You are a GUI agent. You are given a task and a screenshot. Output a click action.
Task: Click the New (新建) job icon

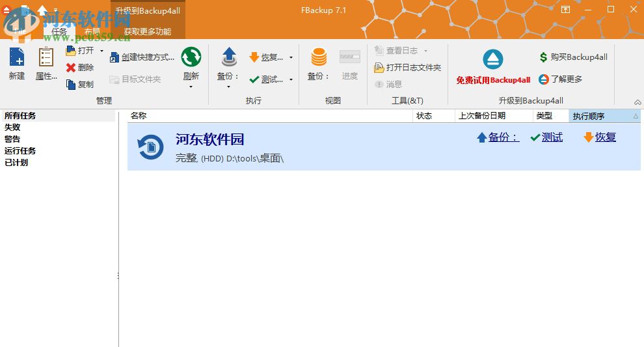(17, 57)
